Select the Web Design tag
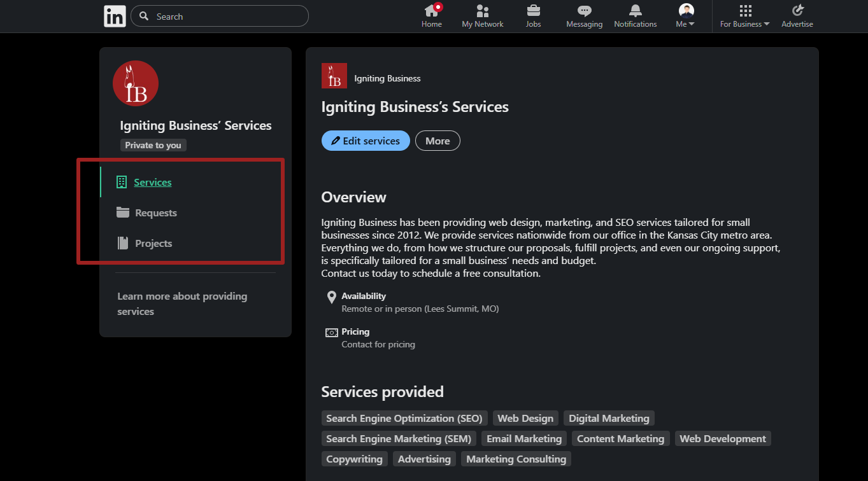Image resolution: width=868 pixels, height=481 pixels. (525, 418)
